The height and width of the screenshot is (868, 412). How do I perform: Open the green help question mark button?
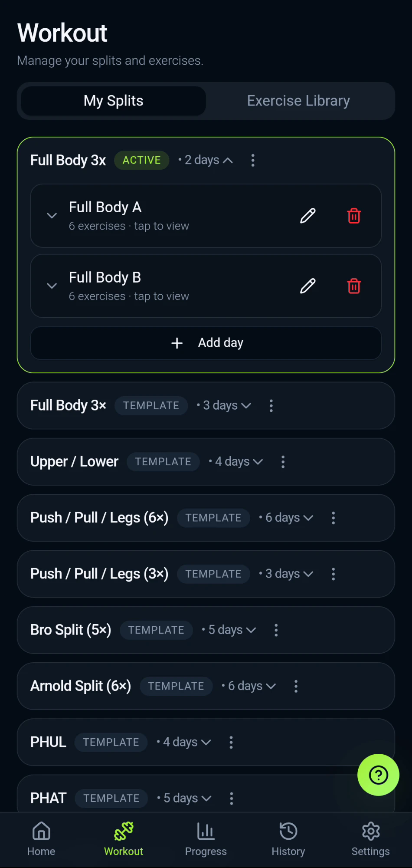coord(378,775)
